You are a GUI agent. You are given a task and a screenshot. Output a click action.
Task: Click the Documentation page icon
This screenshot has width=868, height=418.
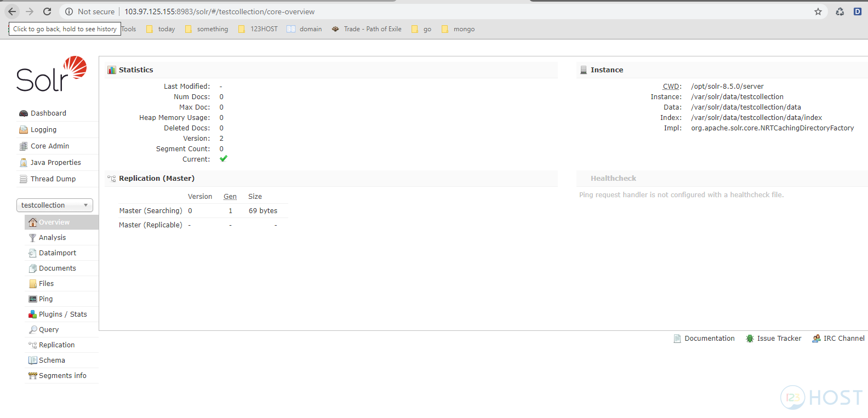click(677, 339)
